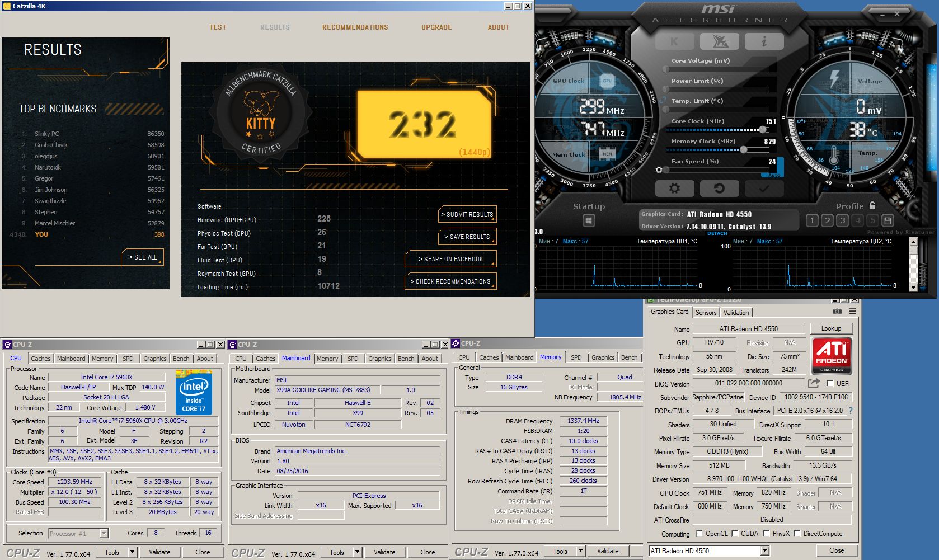Select Afterburner profile slot 4
The image size is (939, 560).
tap(857, 220)
